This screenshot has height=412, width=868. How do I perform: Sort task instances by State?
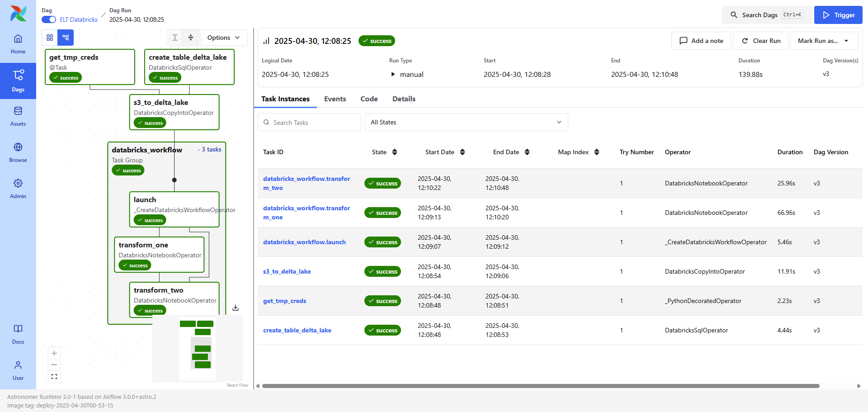(x=395, y=152)
